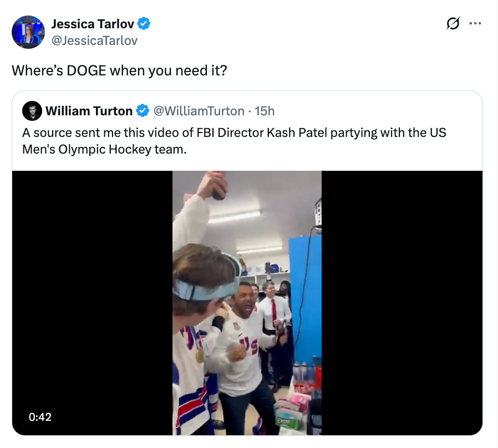Open William Turton's profile avatar
This screenshot has width=498, height=448.
click(34, 110)
